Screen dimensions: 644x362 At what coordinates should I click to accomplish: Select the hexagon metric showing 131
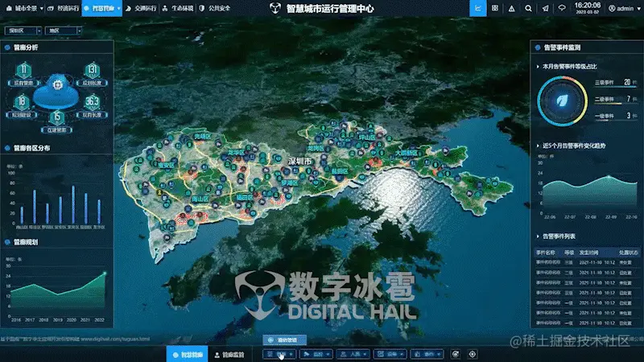92,70
